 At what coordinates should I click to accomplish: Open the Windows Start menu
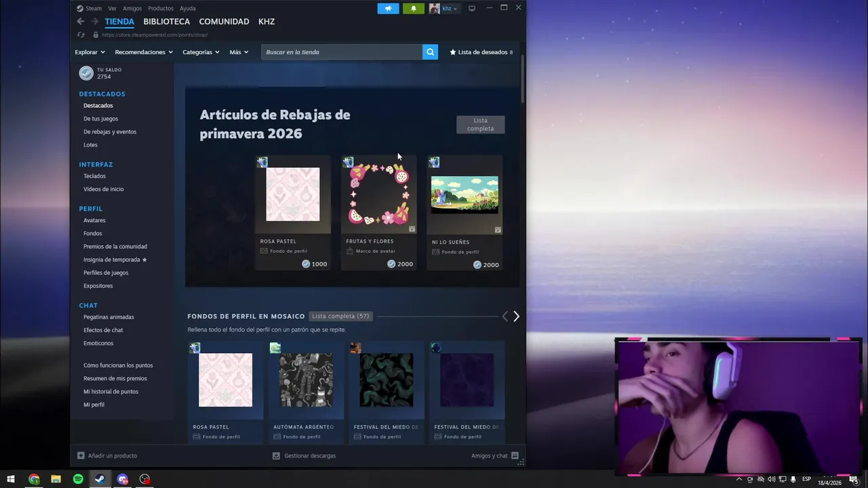[10, 479]
